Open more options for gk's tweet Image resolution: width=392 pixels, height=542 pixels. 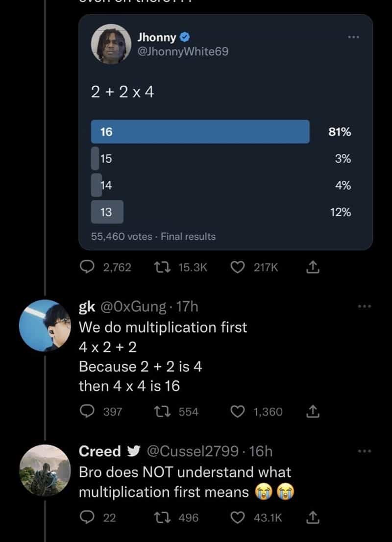pos(364,306)
